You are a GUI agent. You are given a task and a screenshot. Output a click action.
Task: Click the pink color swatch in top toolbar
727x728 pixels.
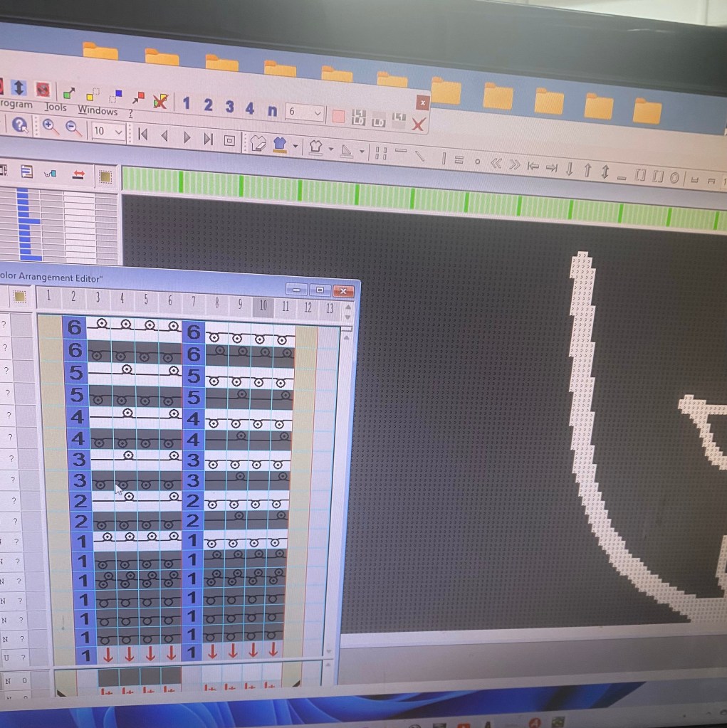tap(338, 116)
